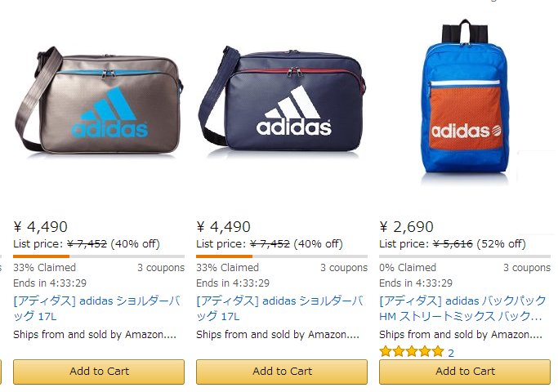Click the navy bag's 33% claimed progress bar
558x392 pixels.
tap(282, 256)
